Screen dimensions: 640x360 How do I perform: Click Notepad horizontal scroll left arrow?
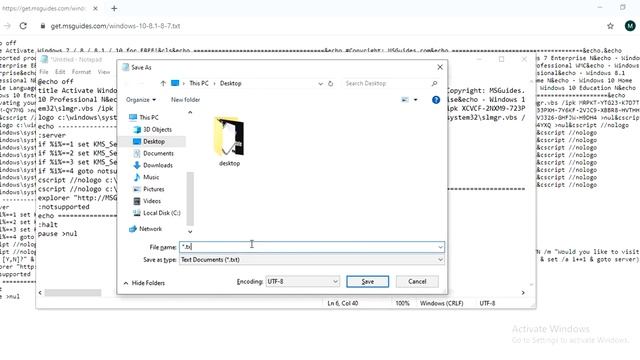pyautogui.click(x=40, y=293)
